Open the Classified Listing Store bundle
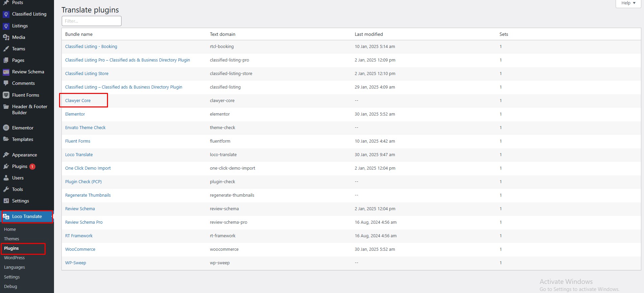The width and height of the screenshot is (644, 293). click(87, 74)
